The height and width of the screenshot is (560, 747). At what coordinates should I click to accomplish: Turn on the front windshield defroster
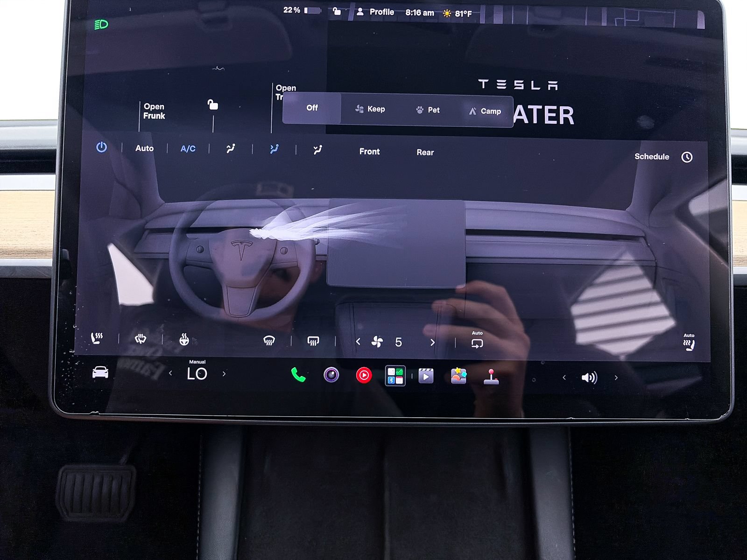(x=269, y=341)
